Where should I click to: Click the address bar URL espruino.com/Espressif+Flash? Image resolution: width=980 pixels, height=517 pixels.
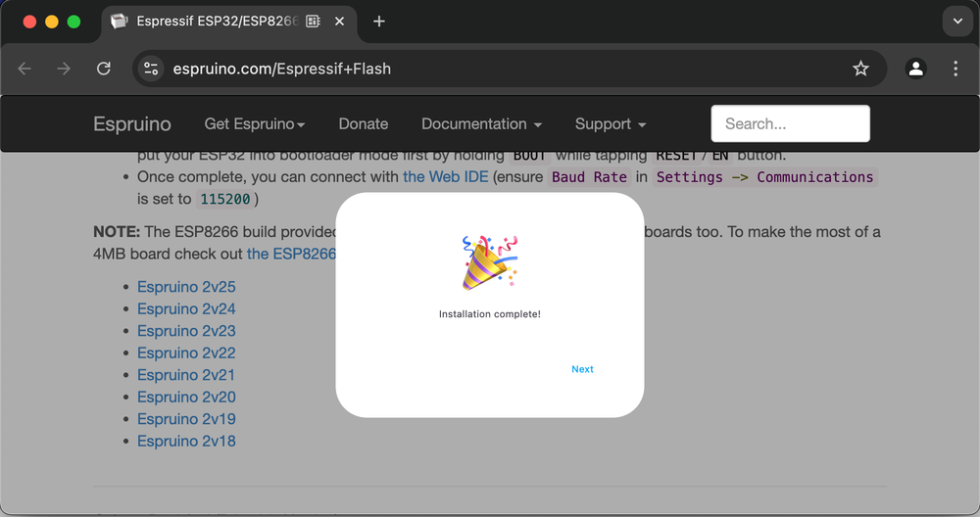(282, 69)
